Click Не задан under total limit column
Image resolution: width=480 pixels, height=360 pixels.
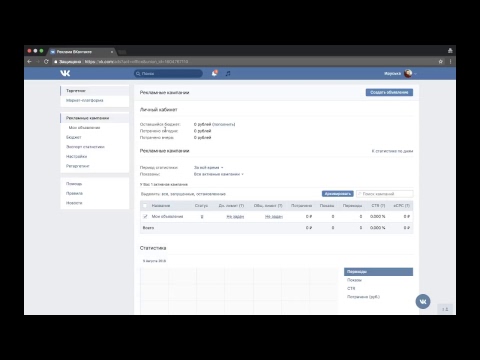[x=274, y=217]
